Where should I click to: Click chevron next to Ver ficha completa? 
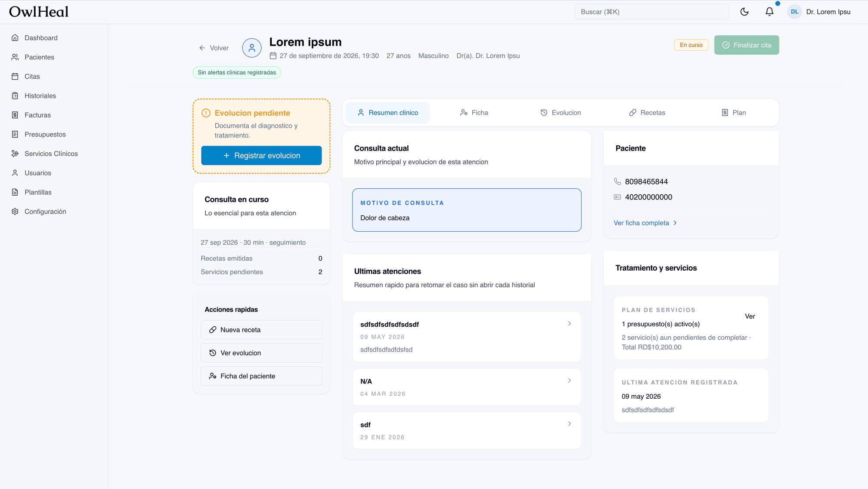[675, 223]
